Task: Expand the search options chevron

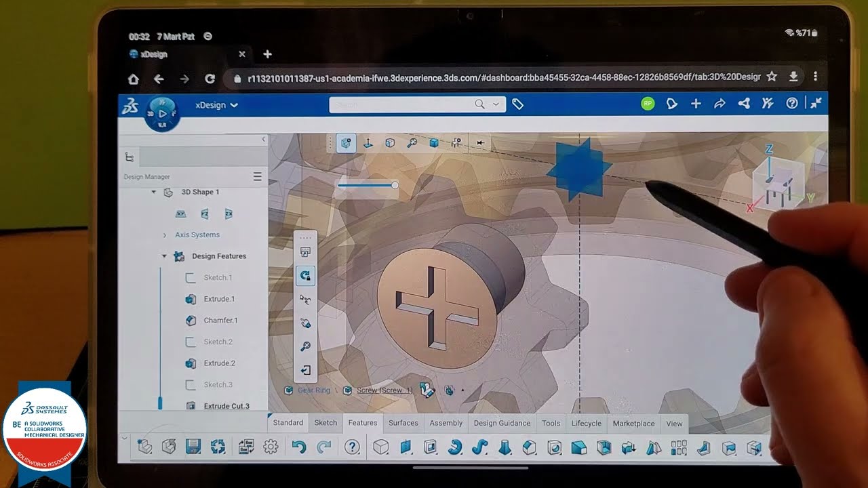Action: [496, 104]
